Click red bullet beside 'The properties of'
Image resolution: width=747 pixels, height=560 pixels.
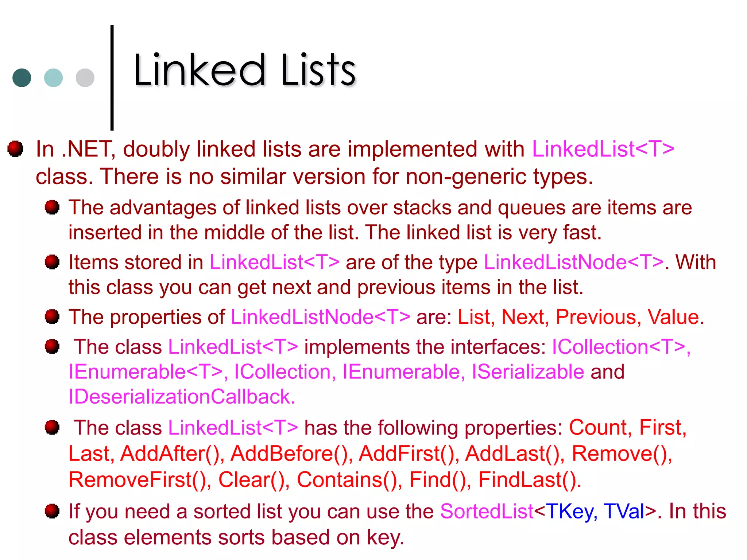click(52, 316)
